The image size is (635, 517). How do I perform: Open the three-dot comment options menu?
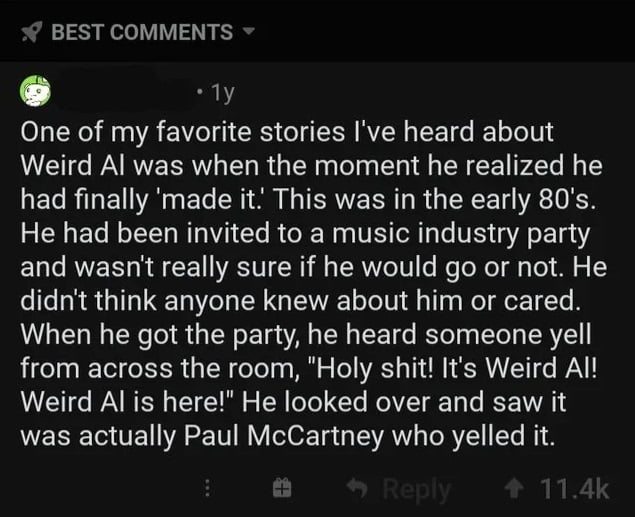[209, 487]
